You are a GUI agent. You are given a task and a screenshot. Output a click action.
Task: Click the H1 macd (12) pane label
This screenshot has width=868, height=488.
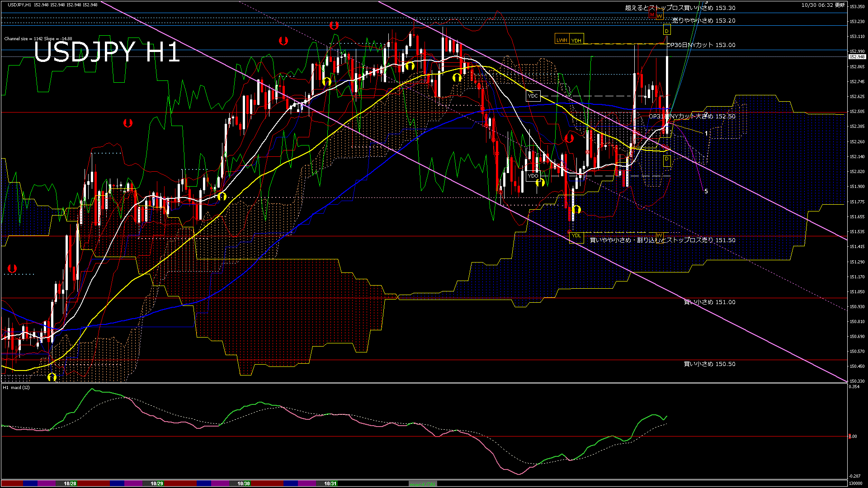click(x=16, y=387)
